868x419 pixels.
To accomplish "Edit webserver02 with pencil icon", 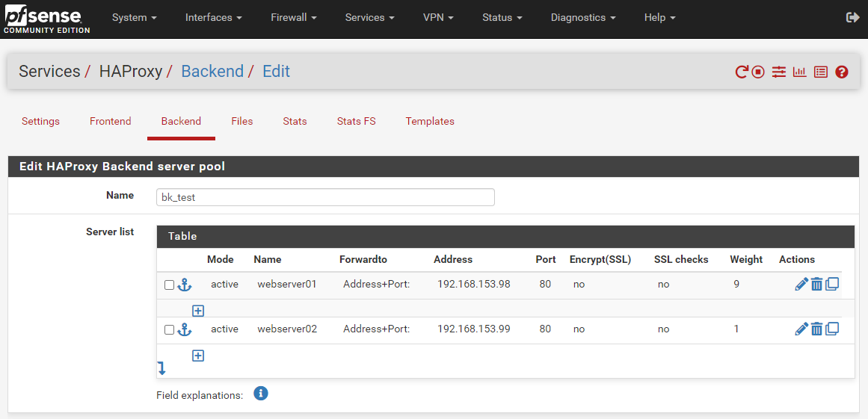I will (801, 329).
